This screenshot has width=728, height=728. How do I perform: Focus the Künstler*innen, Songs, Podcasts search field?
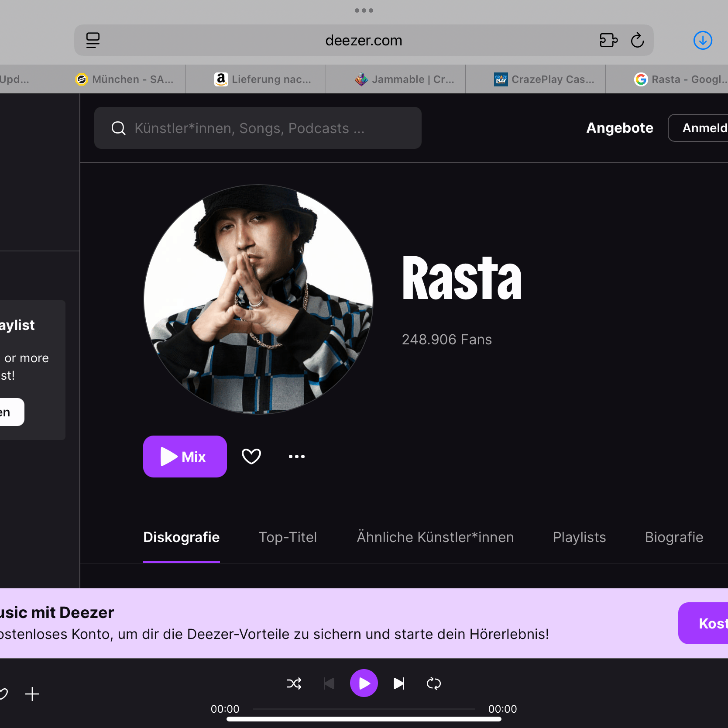point(258,128)
